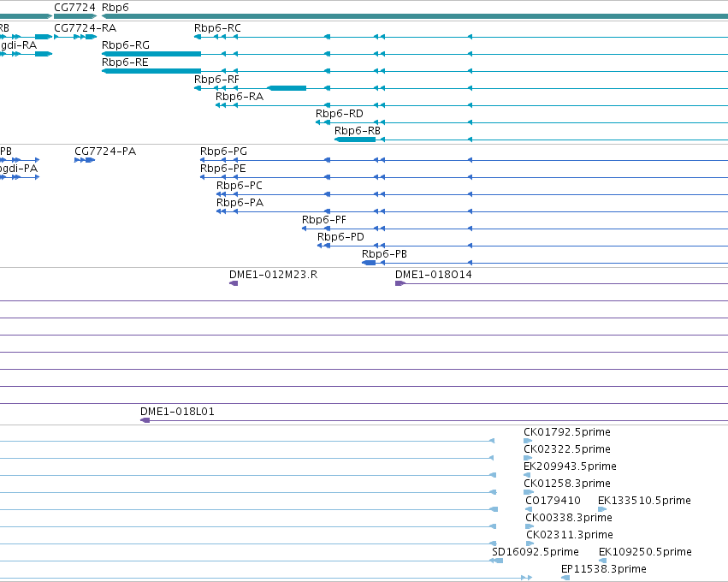Select the Rbp6 gene label
The image size is (728, 582).
(115, 8)
